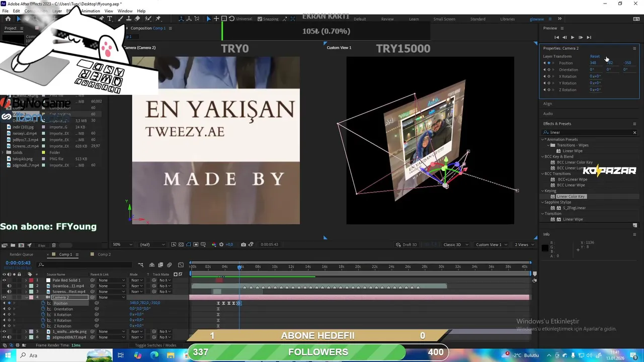Toggle mask and shape path visibility icon
The width and height of the screenshot is (644, 362).
pyautogui.click(x=189, y=244)
